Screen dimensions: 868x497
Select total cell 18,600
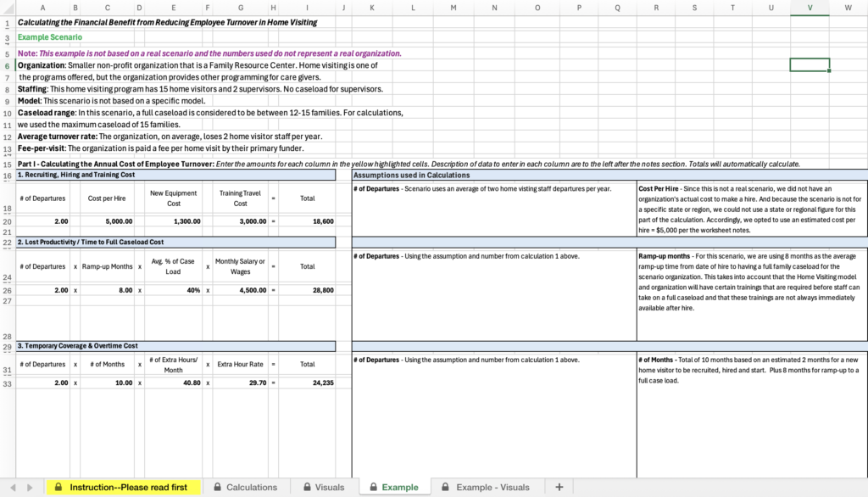click(307, 221)
